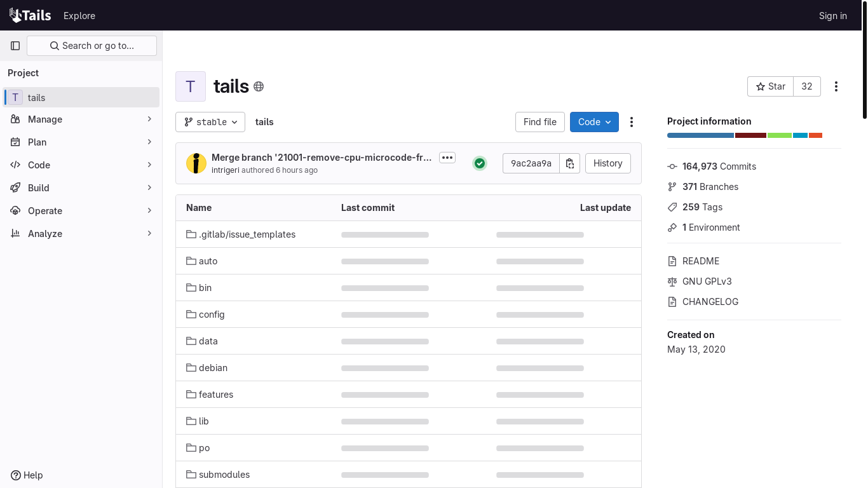Click the public visibility globe icon
This screenshot has width=868, height=488.
click(x=259, y=86)
